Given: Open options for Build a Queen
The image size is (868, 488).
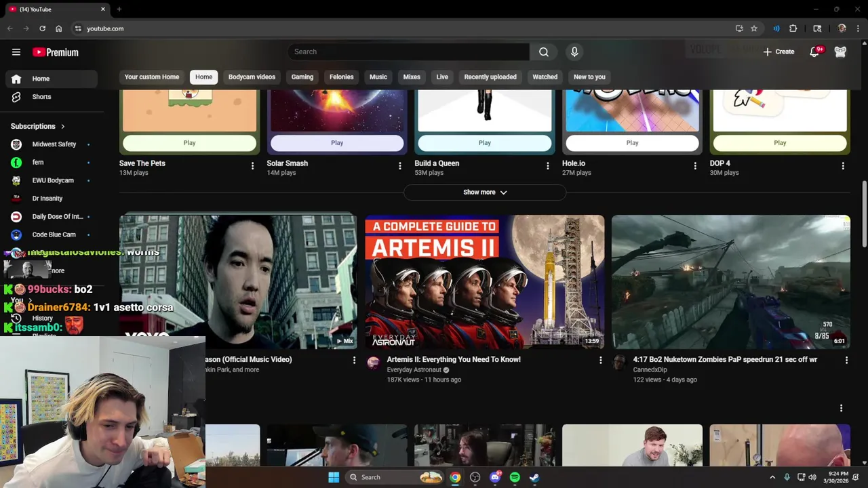Looking at the screenshot, I should pos(548,166).
